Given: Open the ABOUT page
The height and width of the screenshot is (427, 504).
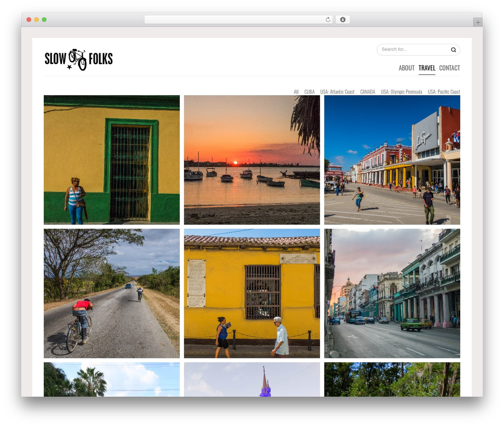Looking at the screenshot, I should [406, 68].
